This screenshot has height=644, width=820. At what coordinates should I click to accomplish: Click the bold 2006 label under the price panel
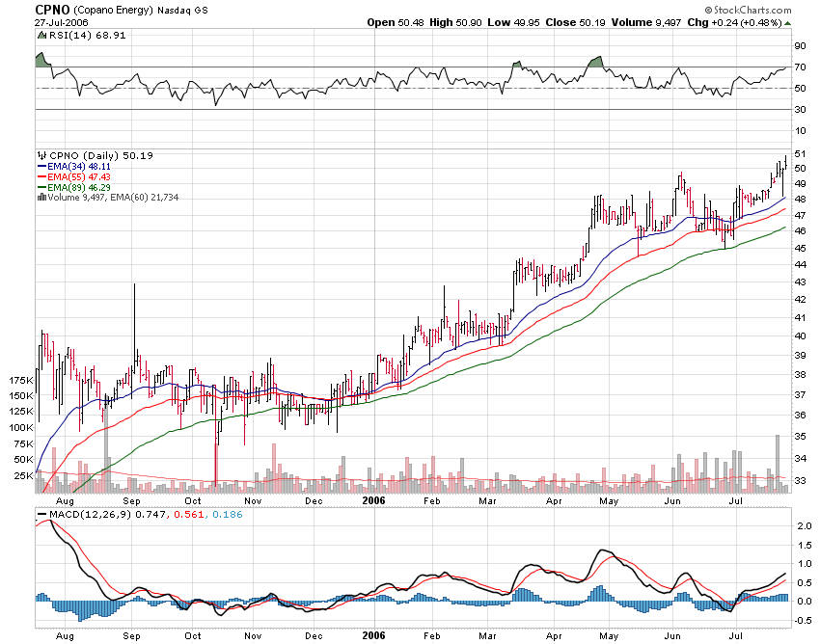(374, 500)
